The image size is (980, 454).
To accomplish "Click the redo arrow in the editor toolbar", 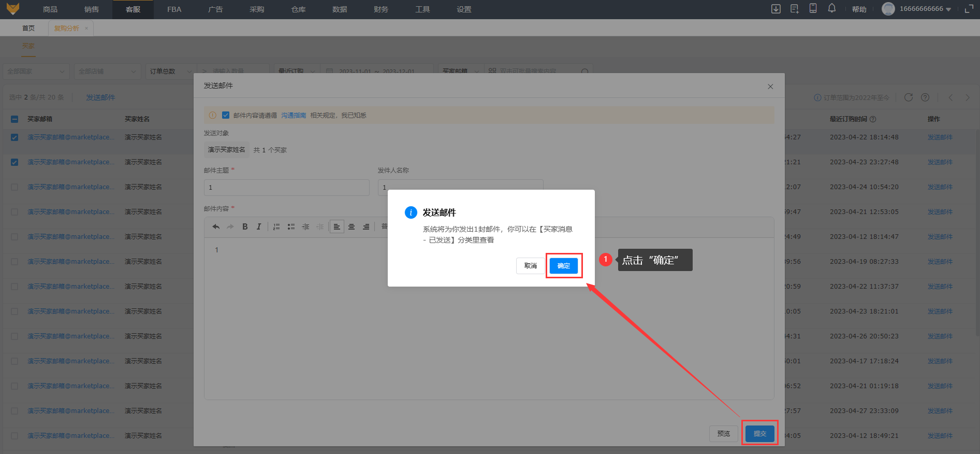I will tap(230, 226).
